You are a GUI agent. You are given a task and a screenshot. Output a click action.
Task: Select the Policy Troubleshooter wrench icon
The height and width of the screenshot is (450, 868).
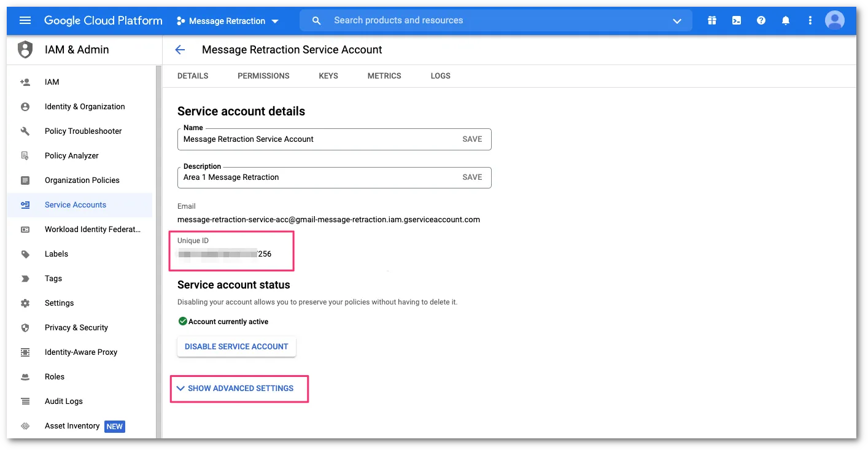pos(25,131)
